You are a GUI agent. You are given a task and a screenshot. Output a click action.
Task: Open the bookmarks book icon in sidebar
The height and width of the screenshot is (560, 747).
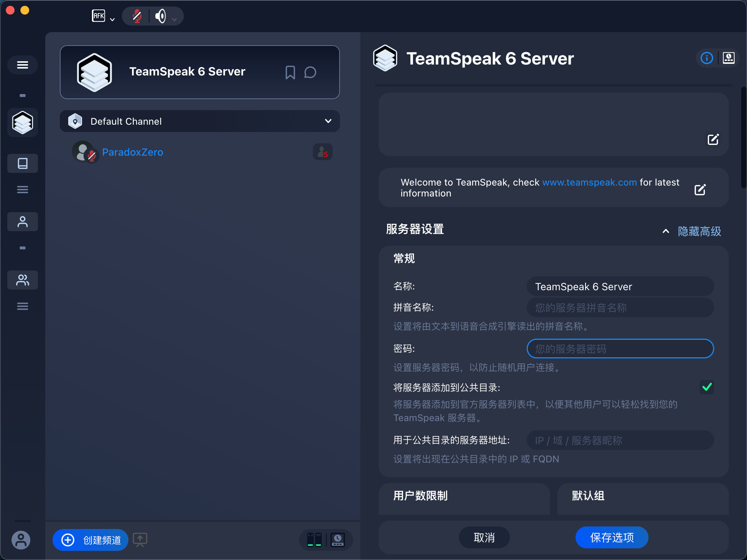tap(23, 163)
